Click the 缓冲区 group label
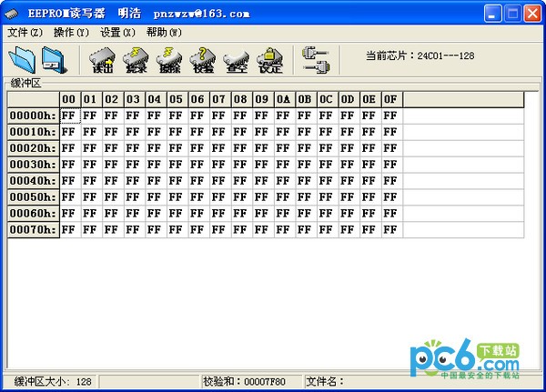Screen dimensions: 546x392 [x=25, y=83]
